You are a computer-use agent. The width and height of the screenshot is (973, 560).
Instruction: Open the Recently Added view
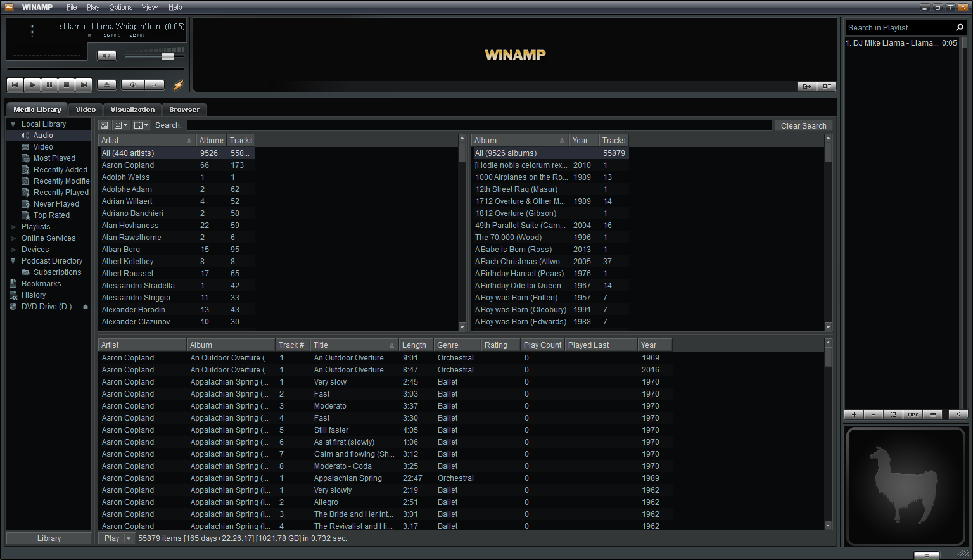[60, 170]
